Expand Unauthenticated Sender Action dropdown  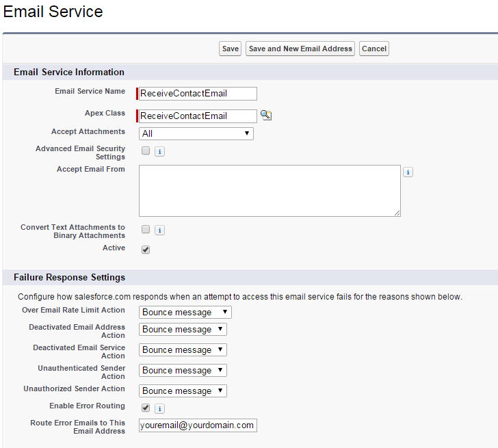point(183,370)
